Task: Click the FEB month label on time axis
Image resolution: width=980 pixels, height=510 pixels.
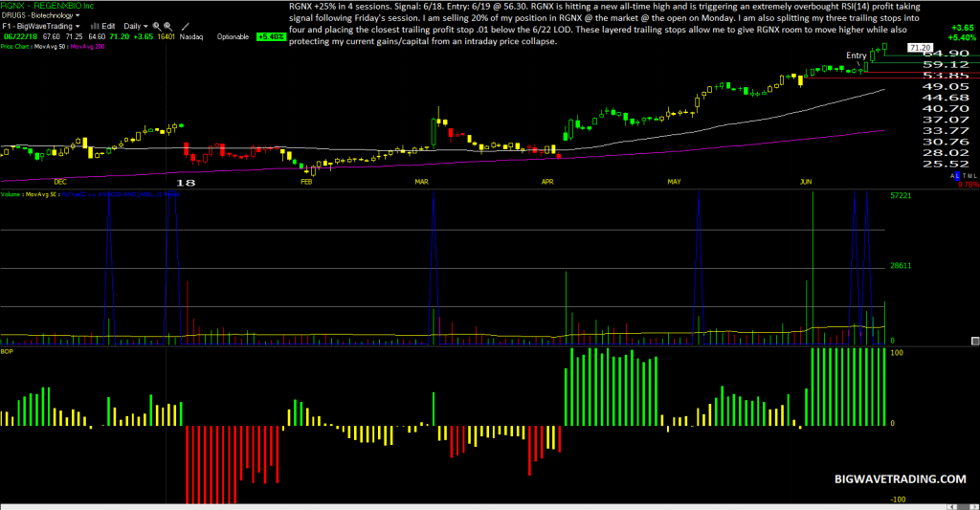Action: 306,182
